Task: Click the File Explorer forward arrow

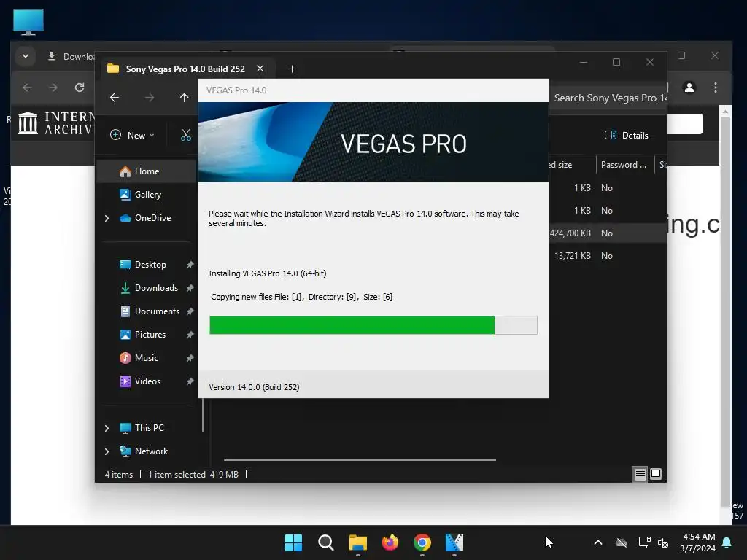Action: (150, 98)
